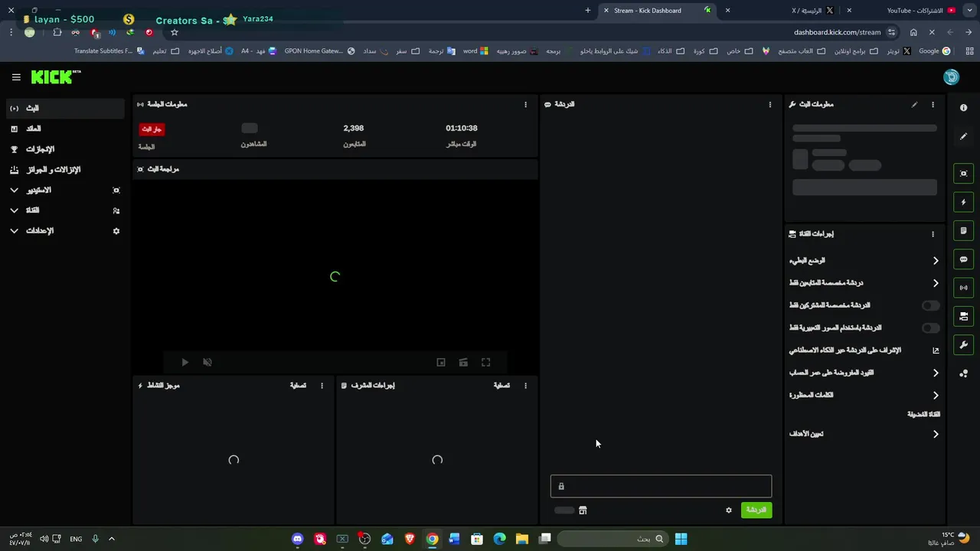Click تصفية filter in the إجراءات المشرف panel
980x551 pixels.
[x=501, y=386]
